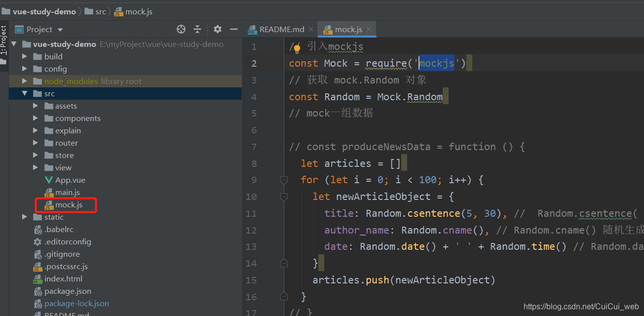Expand the assets folder arrow
This screenshot has height=316, width=644.
coord(36,106)
